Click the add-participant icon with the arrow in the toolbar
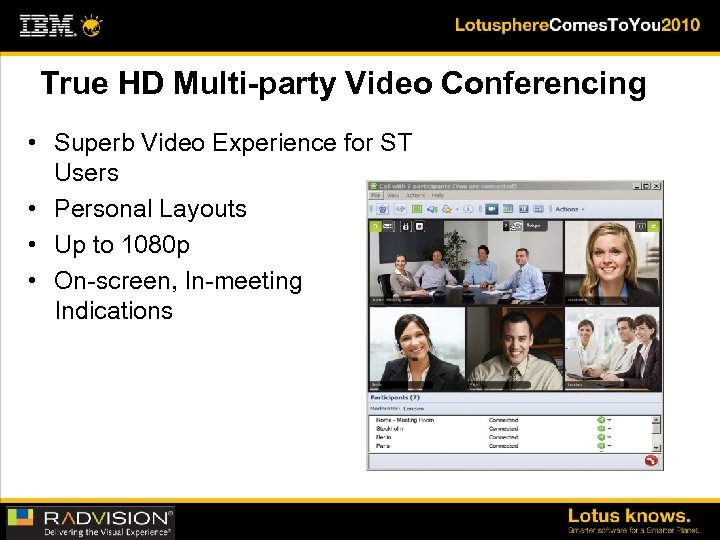Image resolution: width=720 pixels, height=540 pixels. (x=400, y=209)
